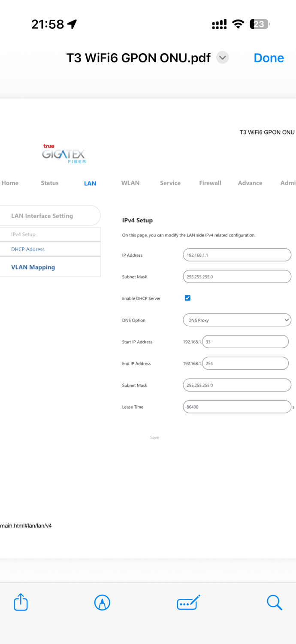Open the Firewall tab

(210, 183)
